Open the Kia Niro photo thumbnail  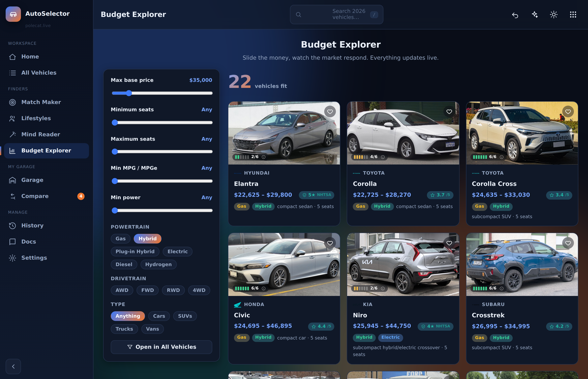(x=403, y=264)
